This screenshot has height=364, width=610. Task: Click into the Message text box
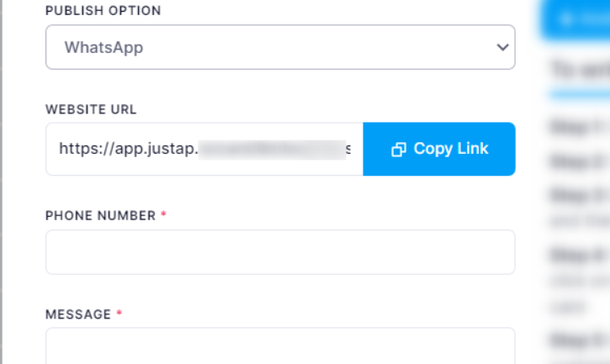[x=279, y=346]
